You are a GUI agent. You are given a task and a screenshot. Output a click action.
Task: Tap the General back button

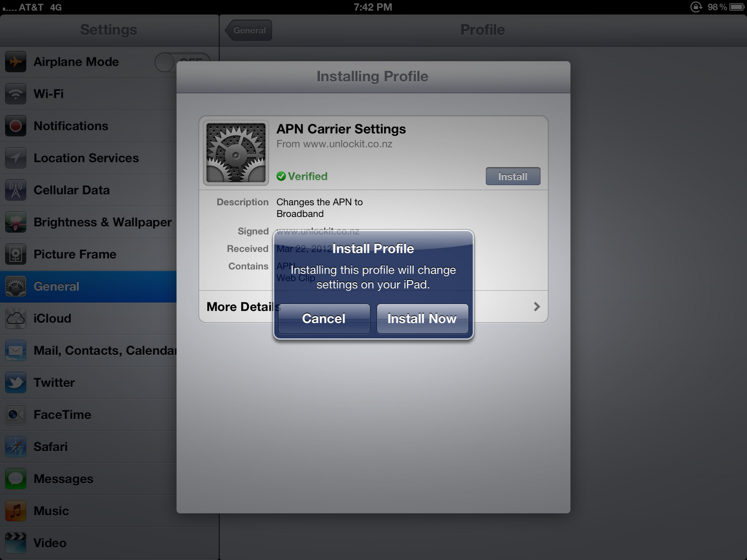pyautogui.click(x=249, y=30)
